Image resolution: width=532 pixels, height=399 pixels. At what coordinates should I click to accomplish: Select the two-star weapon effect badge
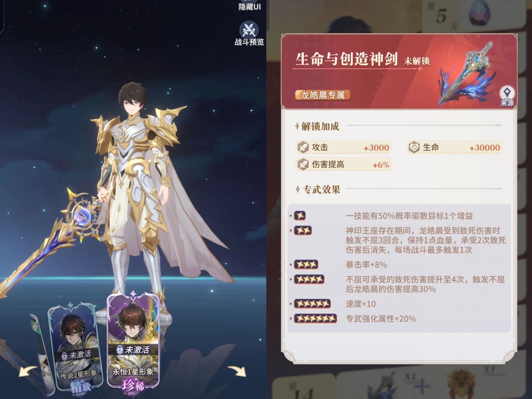[303, 231]
